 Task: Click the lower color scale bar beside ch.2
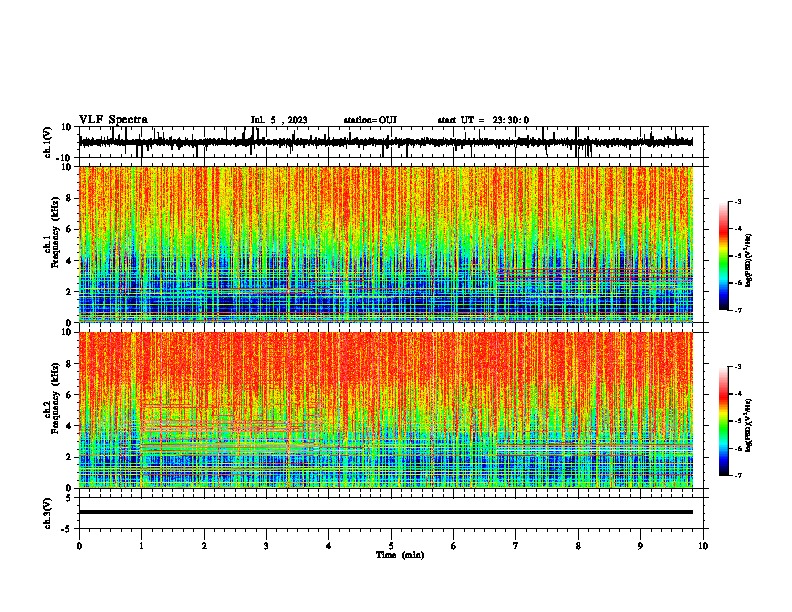(x=723, y=421)
